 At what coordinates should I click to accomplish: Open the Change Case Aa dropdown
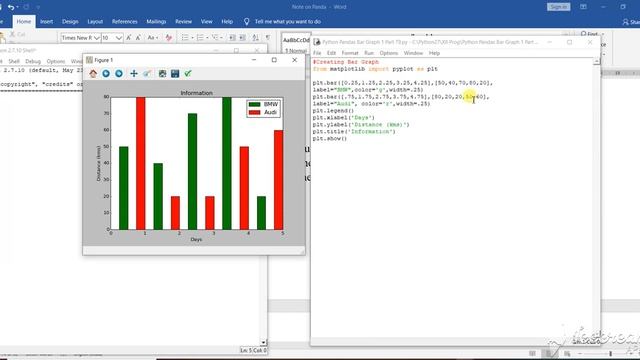pos(153,38)
